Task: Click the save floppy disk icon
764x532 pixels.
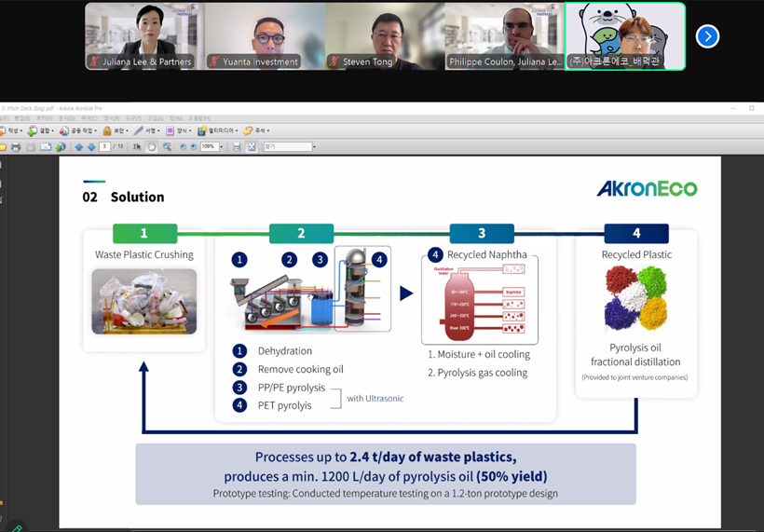Action: click(31, 146)
